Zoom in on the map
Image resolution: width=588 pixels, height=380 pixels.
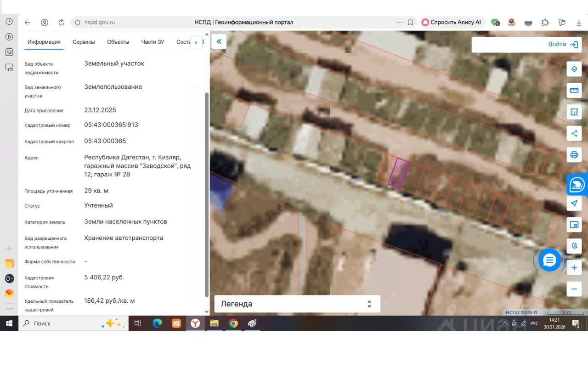click(574, 267)
